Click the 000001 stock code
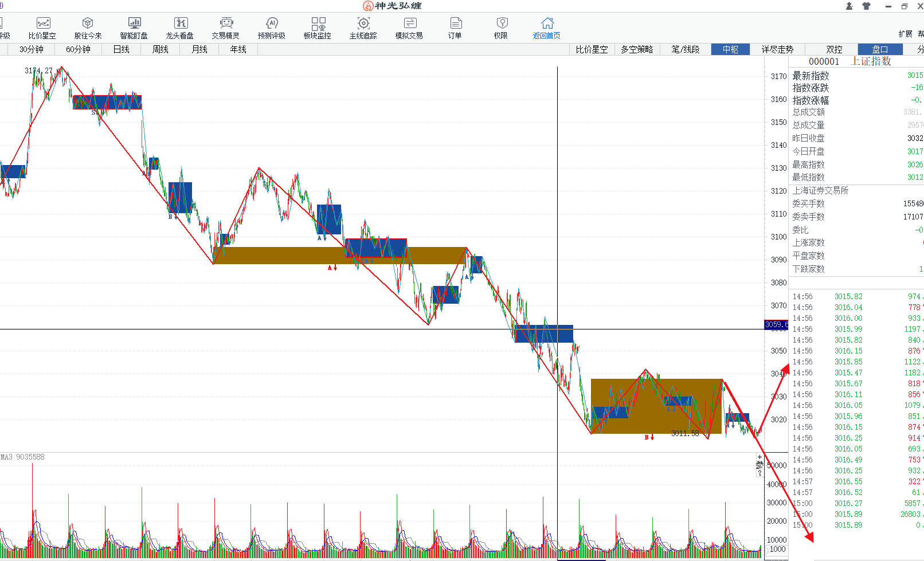This screenshot has height=561, width=924. [824, 61]
